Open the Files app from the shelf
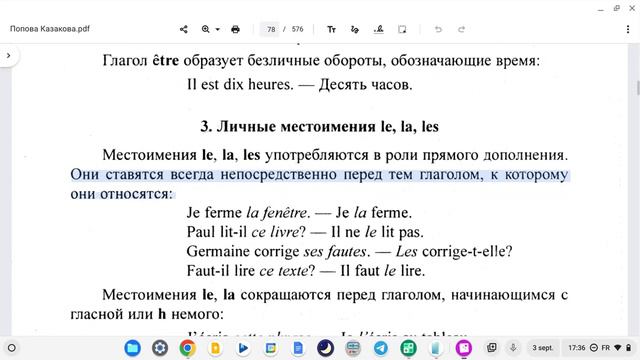 pos(132,348)
